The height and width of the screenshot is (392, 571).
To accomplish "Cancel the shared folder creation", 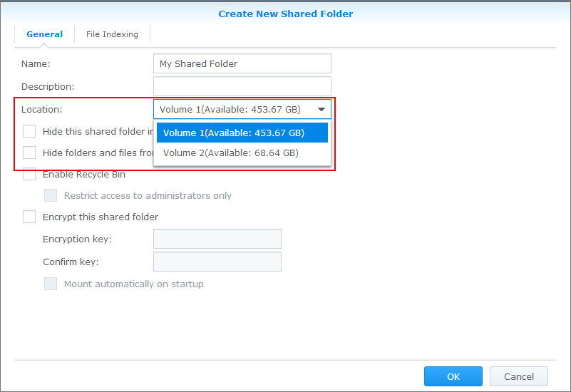I will (x=518, y=376).
